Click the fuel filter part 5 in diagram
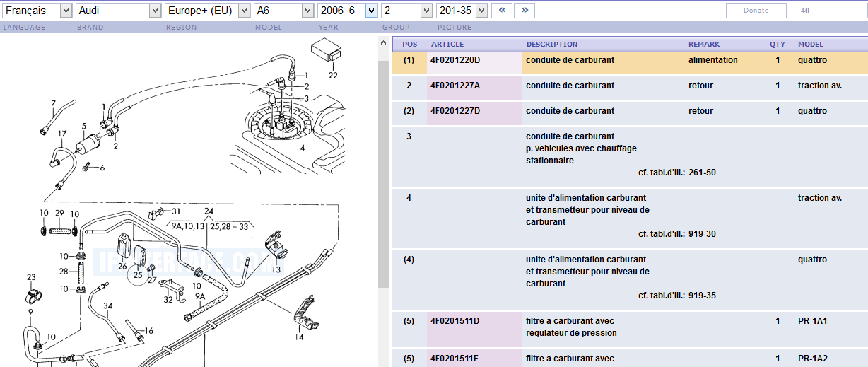Image resolution: width=868 pixels, height=367 pixels. tap(86, 144)
